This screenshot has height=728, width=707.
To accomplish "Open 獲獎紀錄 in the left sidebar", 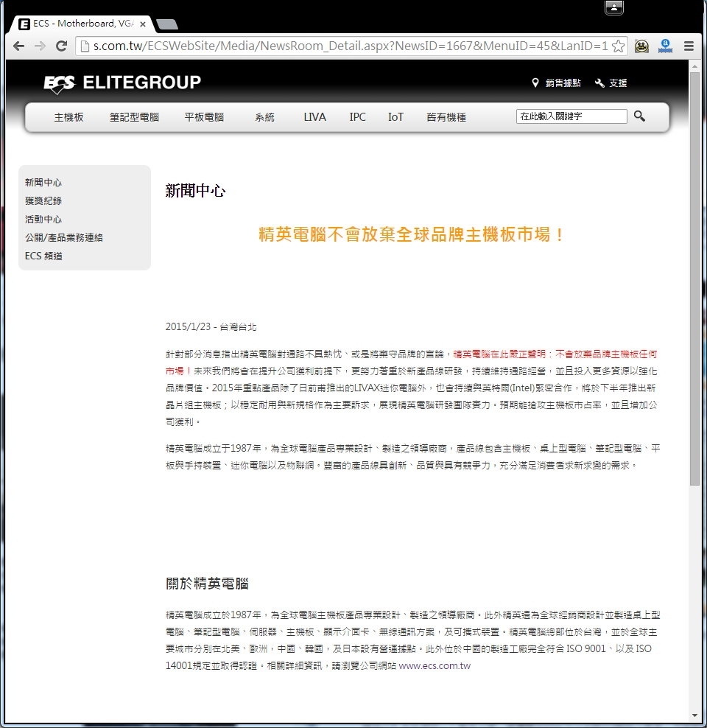I will tap(43, 200).
